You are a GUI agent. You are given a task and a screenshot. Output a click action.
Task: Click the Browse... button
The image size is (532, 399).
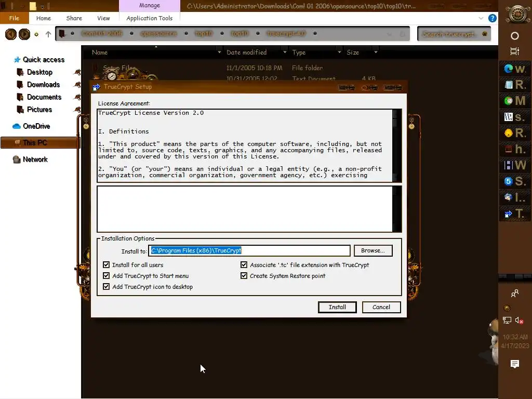373,250
